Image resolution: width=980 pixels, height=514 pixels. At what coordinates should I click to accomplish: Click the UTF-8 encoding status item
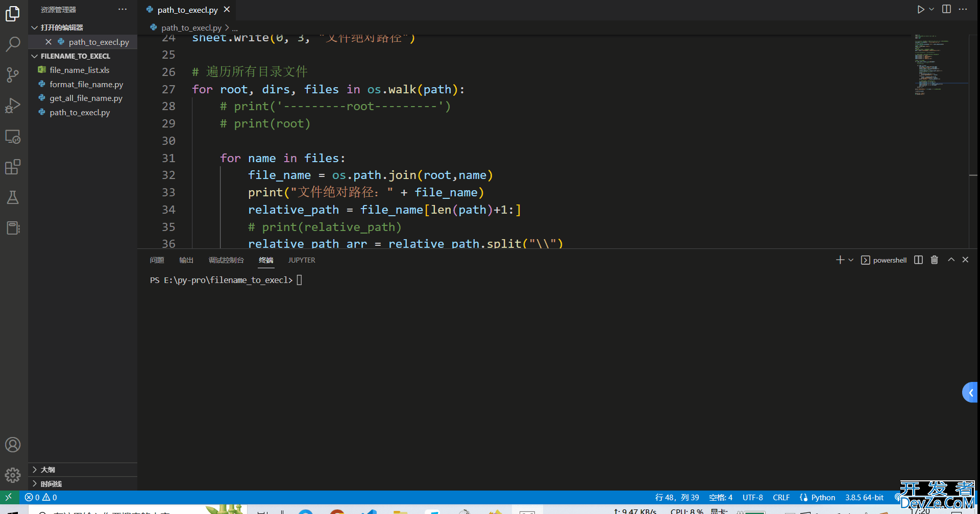point(752,497)
